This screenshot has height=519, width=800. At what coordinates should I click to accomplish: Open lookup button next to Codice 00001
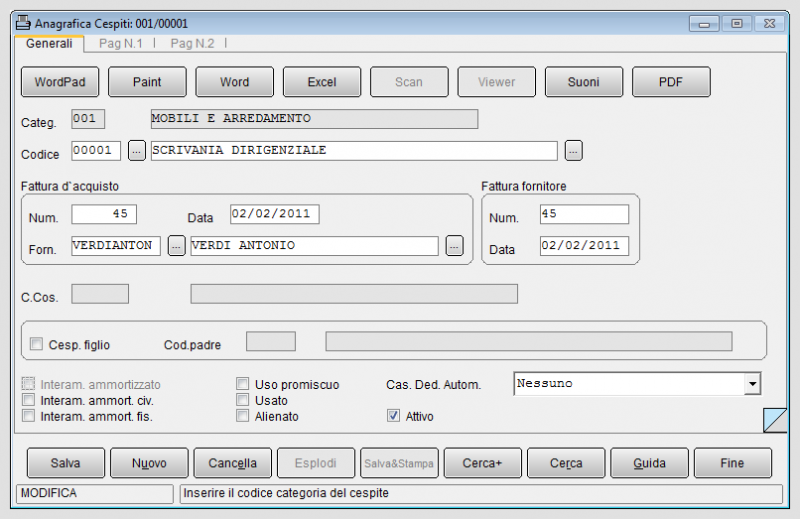click(x=136, y=151)
